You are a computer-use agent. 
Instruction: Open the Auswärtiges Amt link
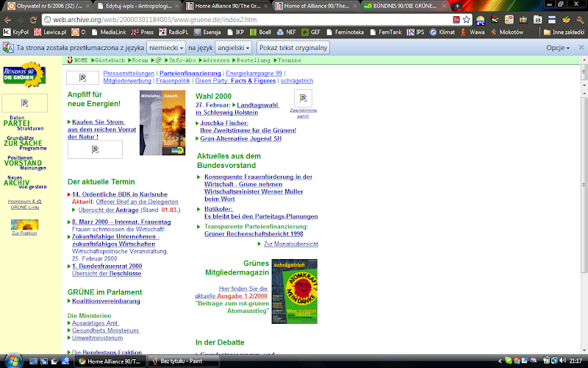pyautogui.click(x=96, y=323)
